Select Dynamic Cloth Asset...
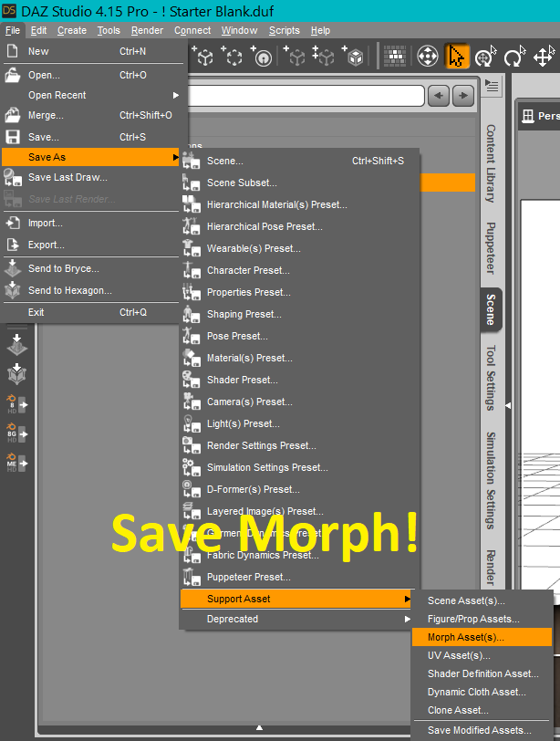 [x=482, y=692]
